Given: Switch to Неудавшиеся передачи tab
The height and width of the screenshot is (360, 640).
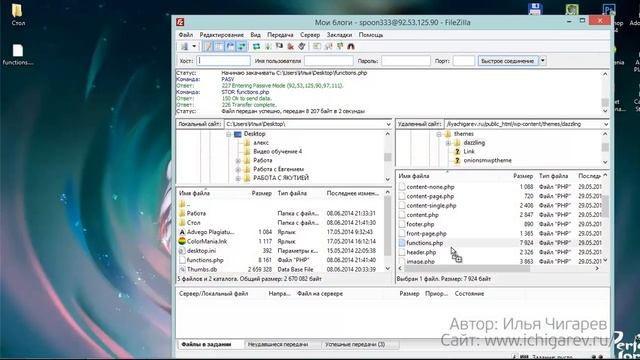Looking at the screenshot, I should tap(278, 344).
